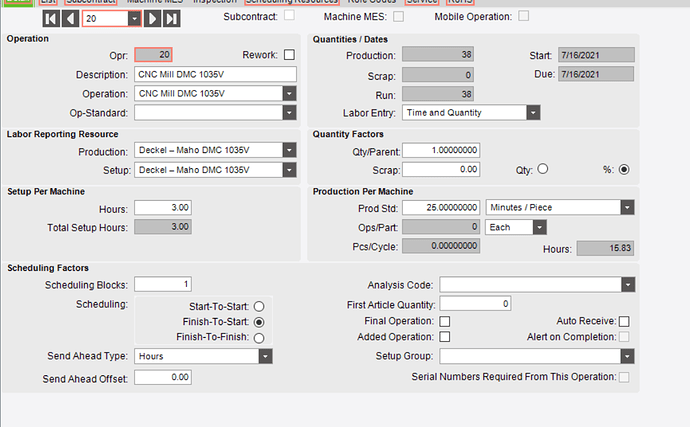Edit the Scrap factor field 0.00

pyautogui.click(x=441, y=169)
